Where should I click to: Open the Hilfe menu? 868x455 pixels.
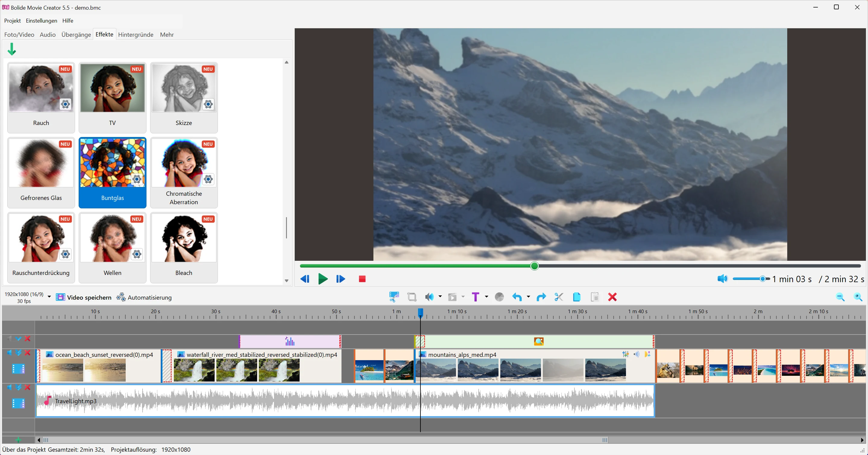[x=68, y=20]
